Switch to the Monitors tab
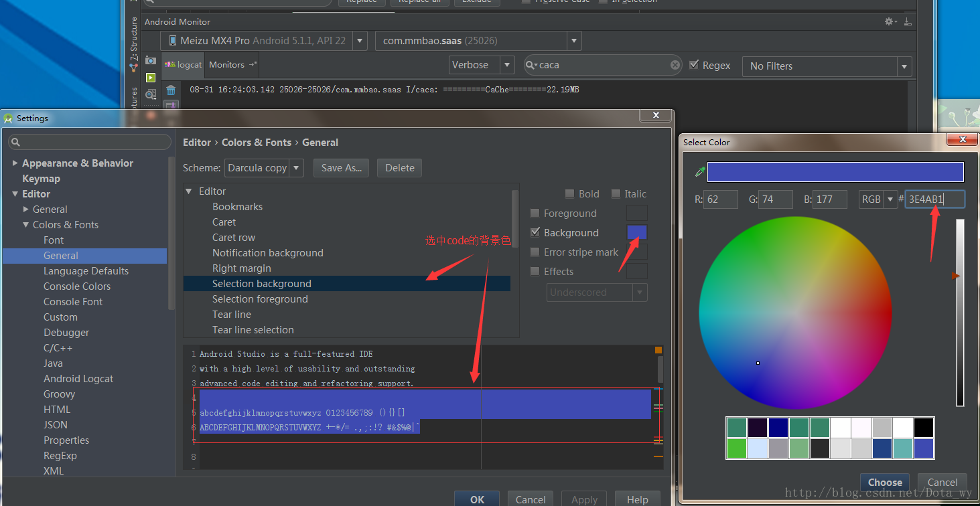The width and height of the screenshot is (980, 506). click(232, 65)
